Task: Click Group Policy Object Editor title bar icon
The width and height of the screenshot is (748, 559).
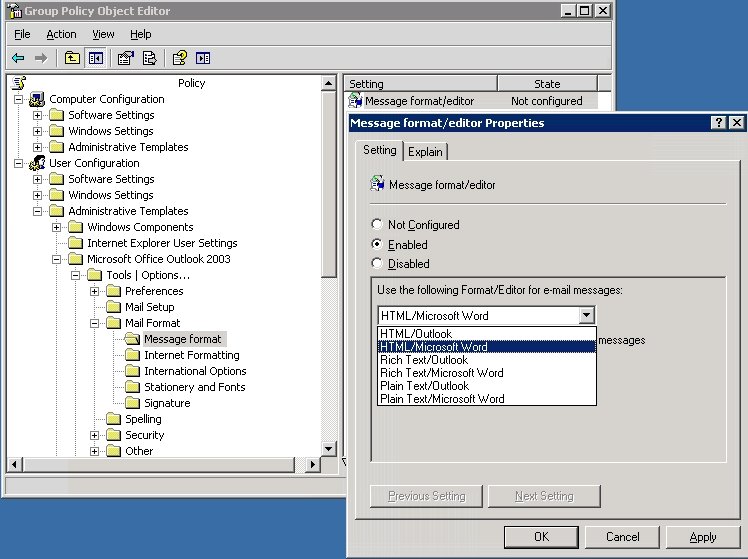Action: pos(15,11)
